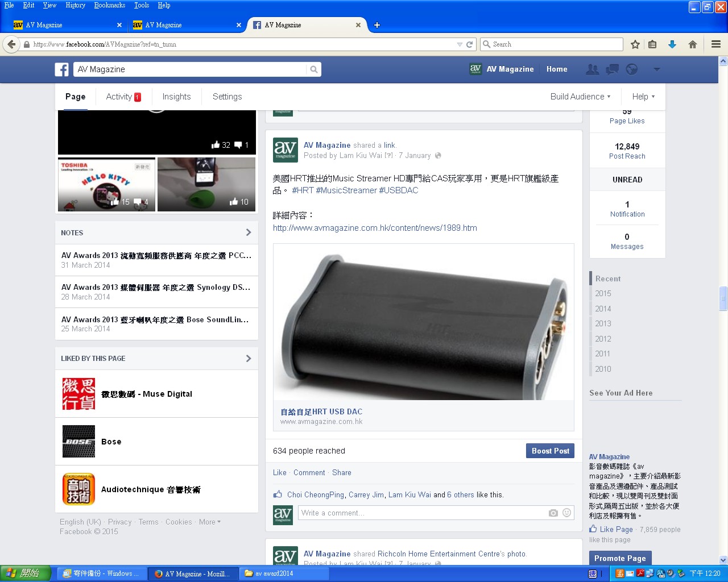Viewport: 728px width, 582px height.
Task: Open HRT USB DAC product image
Action: [424, 322]
